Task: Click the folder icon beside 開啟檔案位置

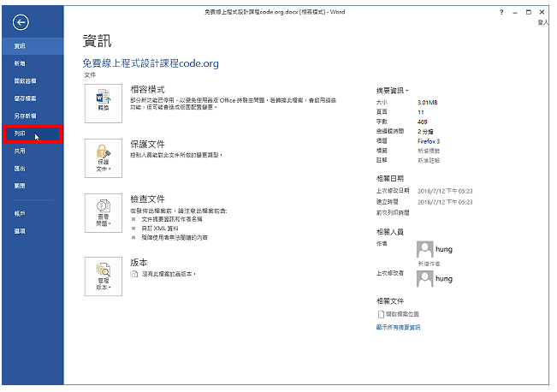Action: pyautogui.click(x=381, y=314)
